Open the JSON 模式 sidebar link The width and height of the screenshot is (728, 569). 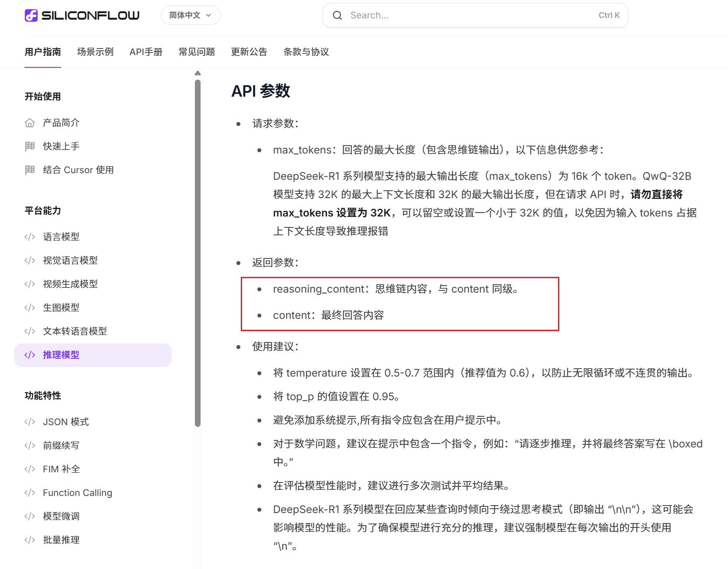click(66, 422)
